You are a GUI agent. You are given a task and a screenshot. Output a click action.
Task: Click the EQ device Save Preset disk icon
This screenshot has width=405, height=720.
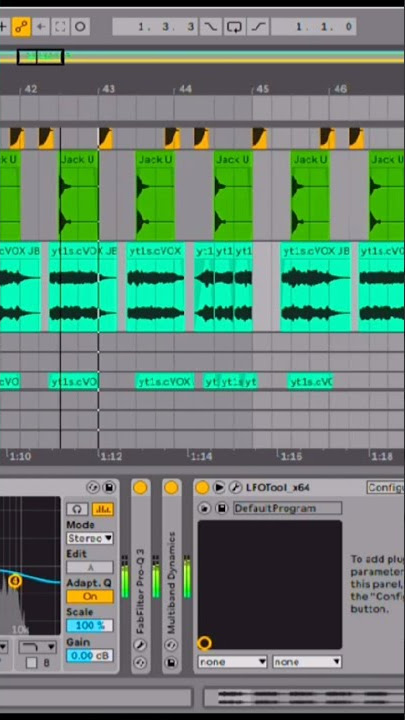[109, 487]
